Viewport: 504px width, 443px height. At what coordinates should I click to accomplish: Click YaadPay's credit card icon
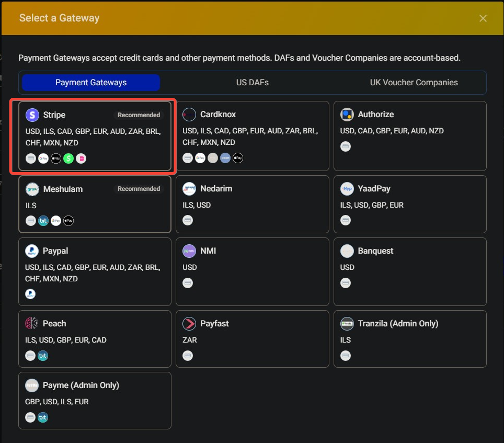pos(346,220)
